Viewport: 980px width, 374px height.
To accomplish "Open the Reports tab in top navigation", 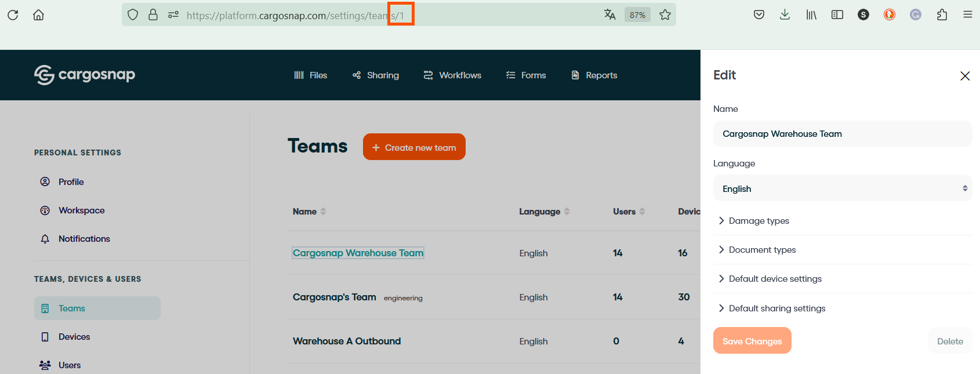I will [594, 75].
